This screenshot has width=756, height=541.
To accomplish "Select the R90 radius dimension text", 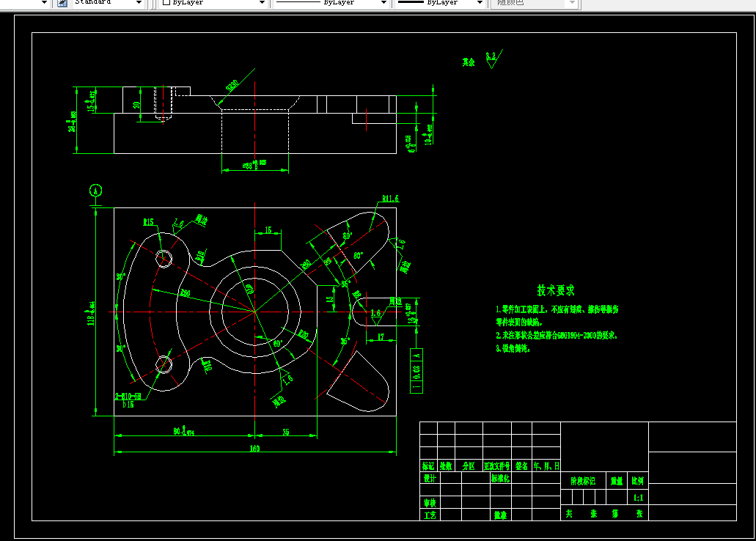I will click(306, 265).
